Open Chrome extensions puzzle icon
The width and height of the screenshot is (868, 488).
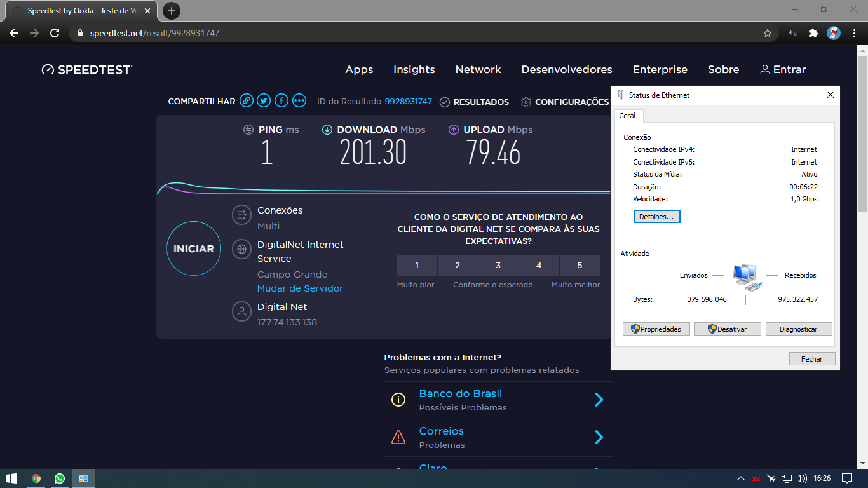(813, 33)
